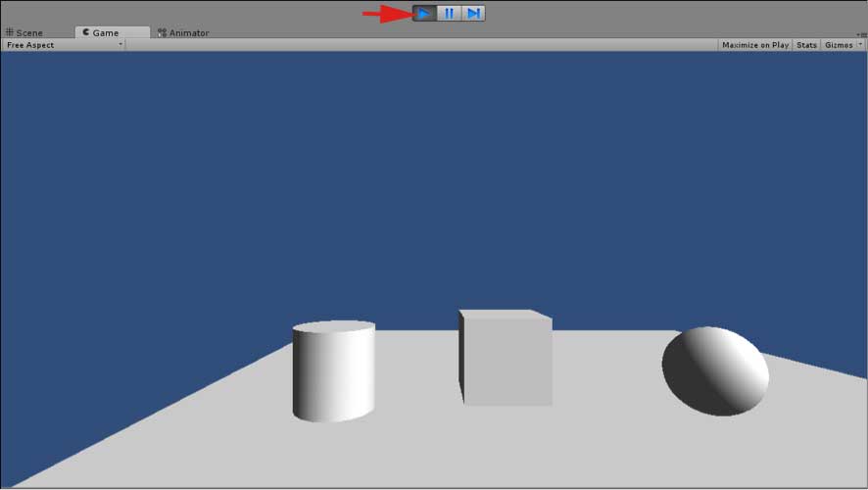868x490 pixels.
Task: Click the Step frame button
Action: (473, 14)
